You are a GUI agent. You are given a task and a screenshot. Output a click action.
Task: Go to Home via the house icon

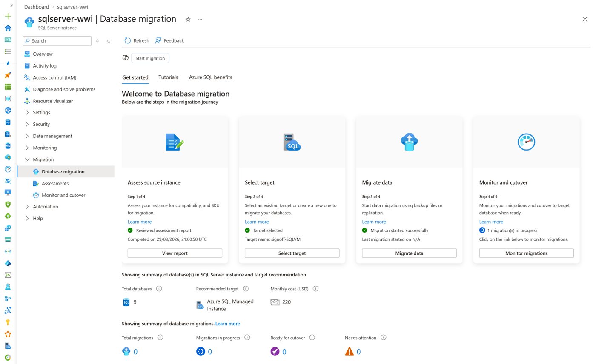coord(8,28)
